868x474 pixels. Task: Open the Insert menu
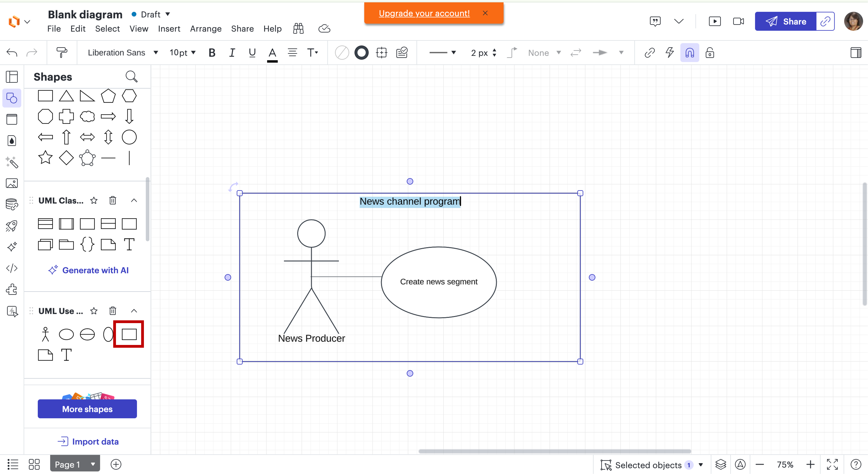coord(169,29)
